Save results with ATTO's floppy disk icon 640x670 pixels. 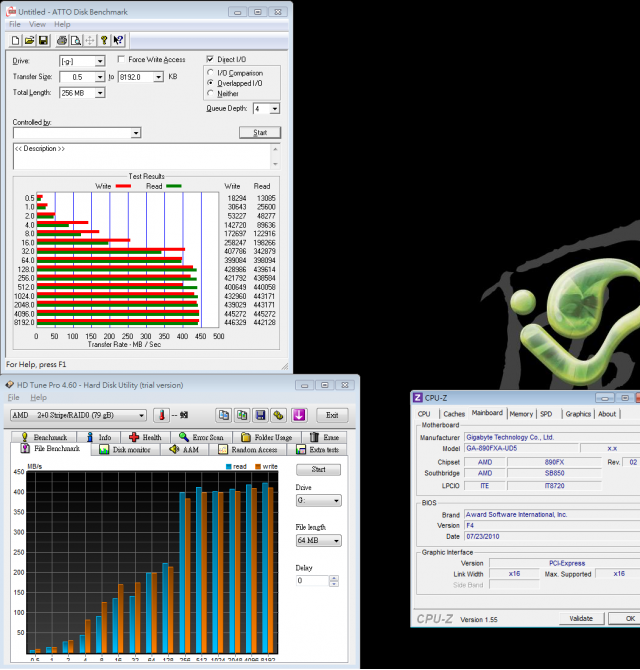click(43, 41)
